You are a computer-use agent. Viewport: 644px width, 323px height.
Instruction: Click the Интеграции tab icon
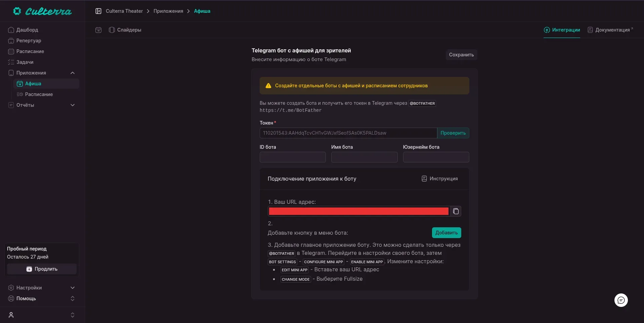click(x=547, y=30)
